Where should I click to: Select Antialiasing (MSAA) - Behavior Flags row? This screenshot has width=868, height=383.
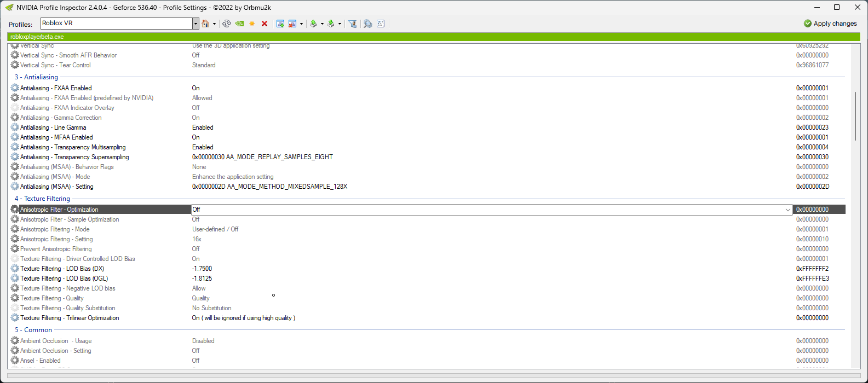[x=427, y=167]
